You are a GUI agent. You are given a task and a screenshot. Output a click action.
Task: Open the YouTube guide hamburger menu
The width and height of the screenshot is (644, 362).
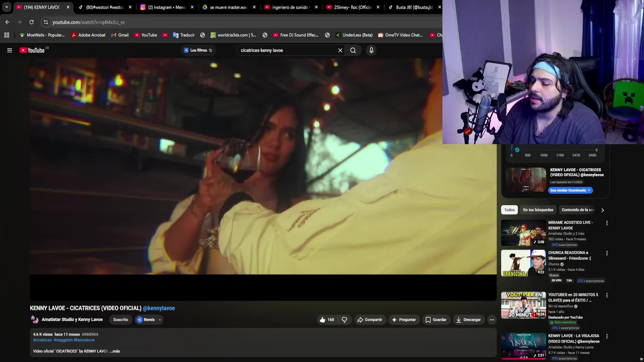[x=9, y=50]
